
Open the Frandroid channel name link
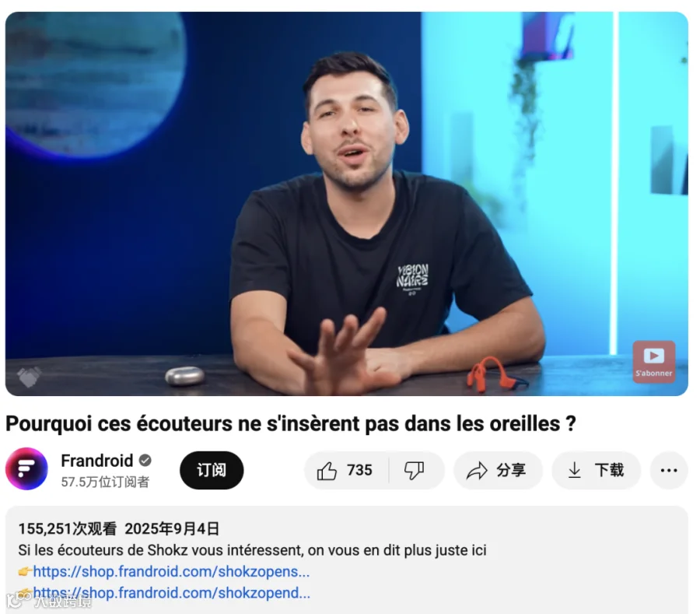(x=97, y=461)
